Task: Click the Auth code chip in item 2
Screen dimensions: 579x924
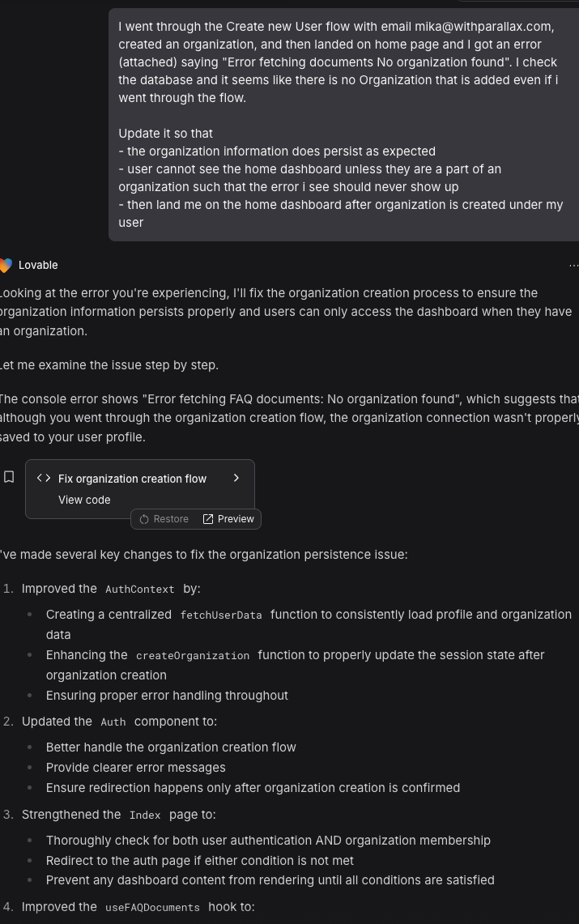Action: click(x=113, y=722)
